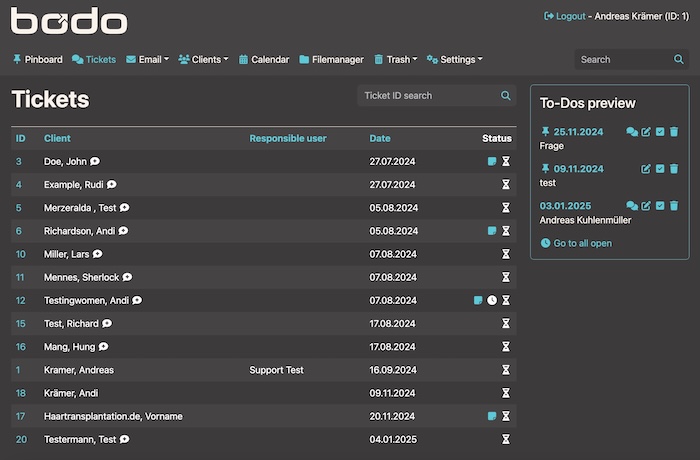
Task: Click the top-right search magnifier icon
Action: tap(679, 60)
